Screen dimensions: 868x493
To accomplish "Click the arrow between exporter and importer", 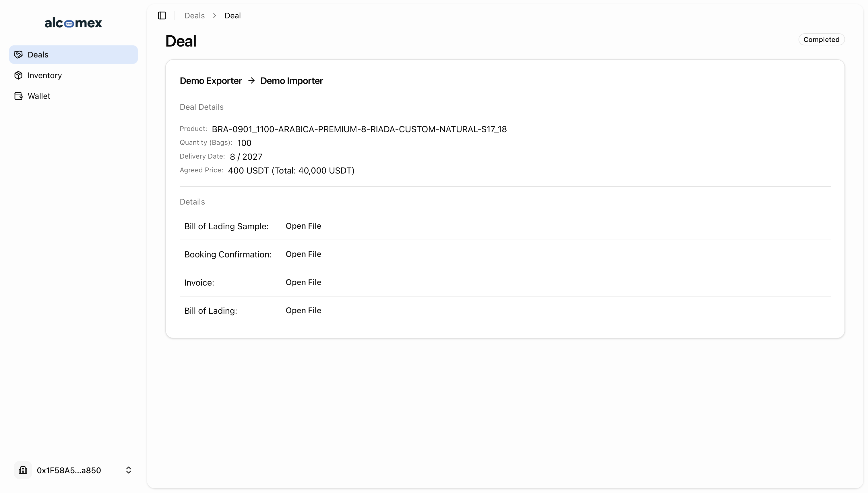I will 251,80.
